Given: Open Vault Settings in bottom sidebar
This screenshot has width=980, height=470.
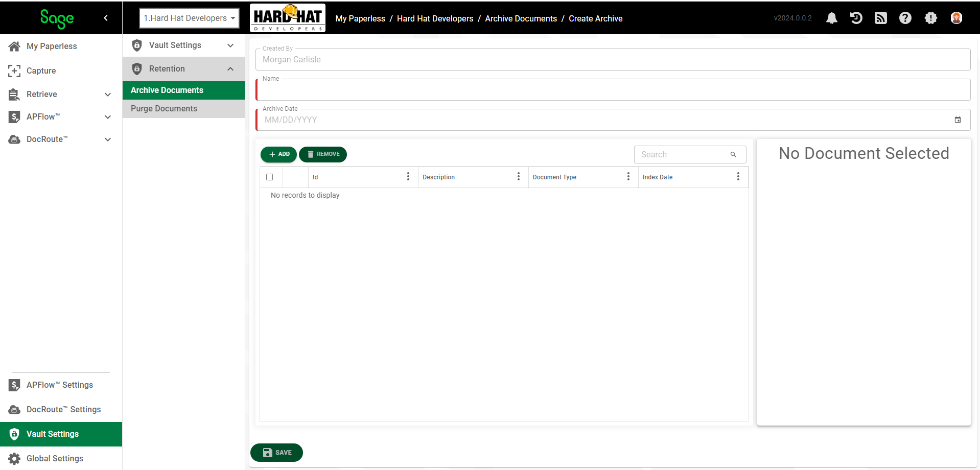Looking at the screenshot, I should pyautogui.click(x=61, y=434).
